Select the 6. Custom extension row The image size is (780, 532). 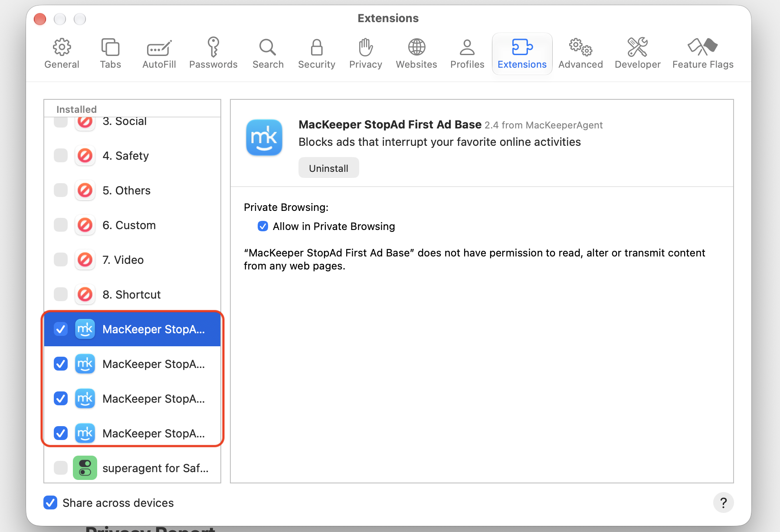coord(132,225)
